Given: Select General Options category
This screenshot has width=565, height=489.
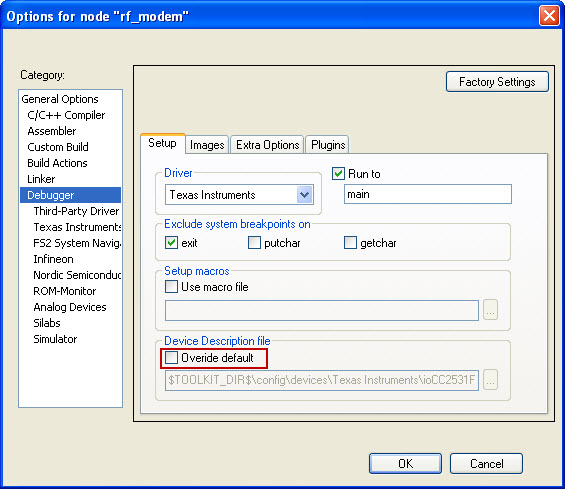Looking at the screenshot, I should (x=60, y=99).
